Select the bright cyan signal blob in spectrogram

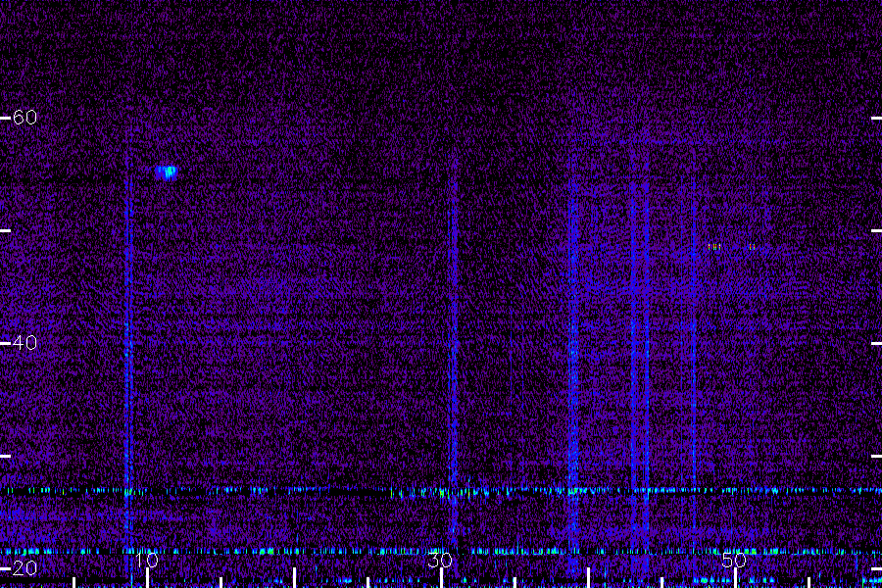click(166, 172)
